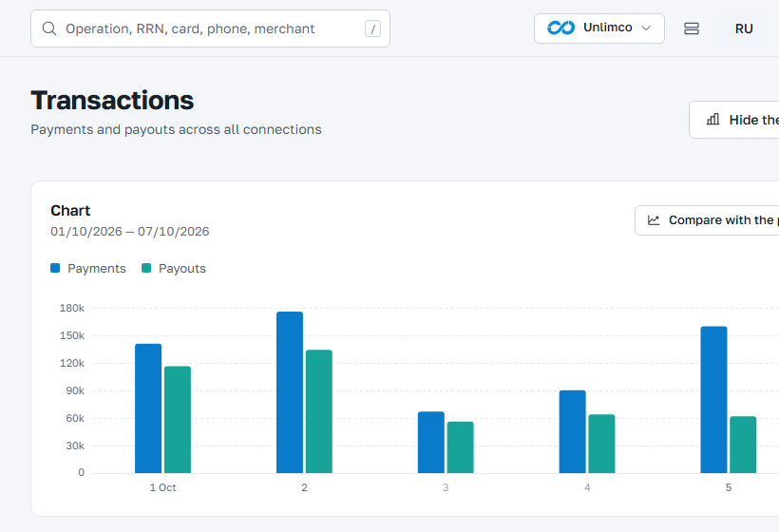The image size is (779, 532).
Task: Hide the chart using Hide button
Action: (x=733, y=120)
